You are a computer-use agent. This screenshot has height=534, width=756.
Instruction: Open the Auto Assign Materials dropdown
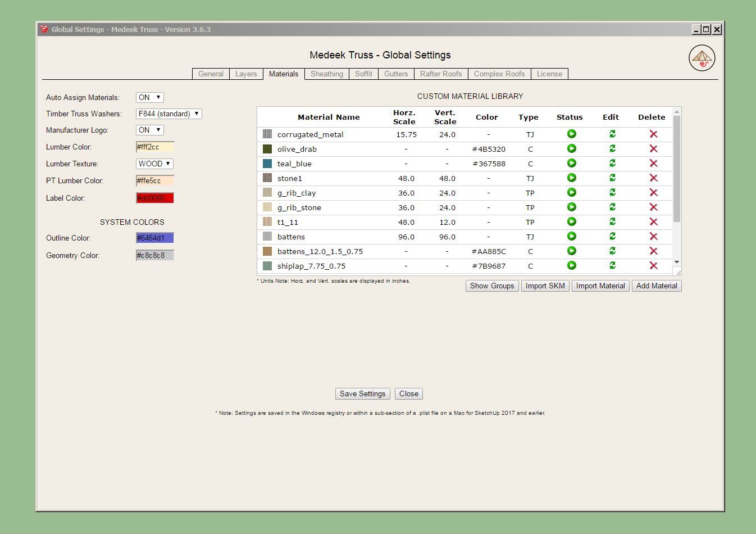pyautogui.click(x=149, y=98)
